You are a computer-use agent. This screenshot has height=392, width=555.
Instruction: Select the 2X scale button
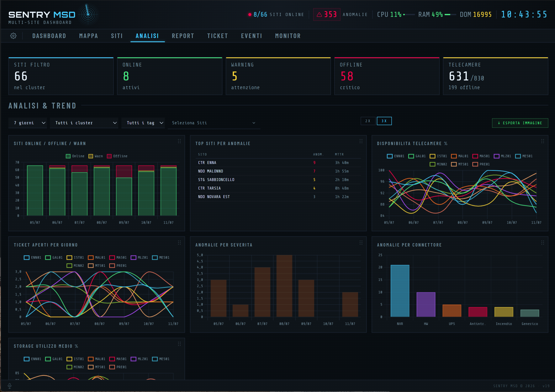click(368, 121)
